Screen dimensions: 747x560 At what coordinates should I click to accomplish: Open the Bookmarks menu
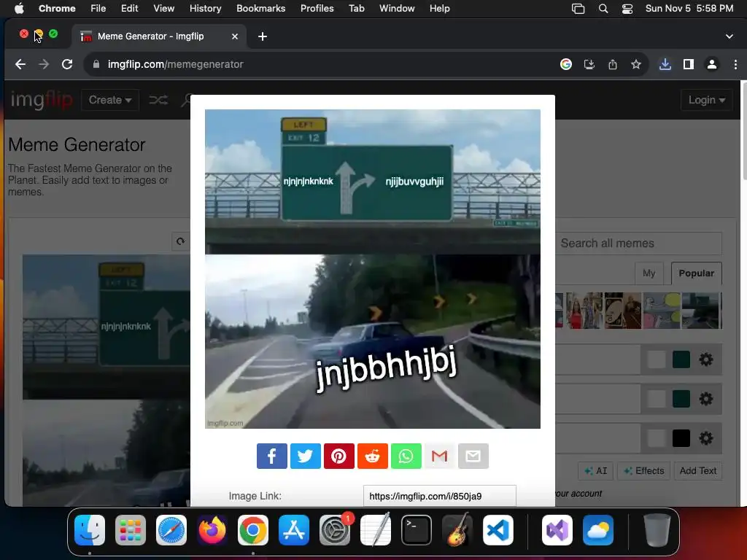(260, 8)
